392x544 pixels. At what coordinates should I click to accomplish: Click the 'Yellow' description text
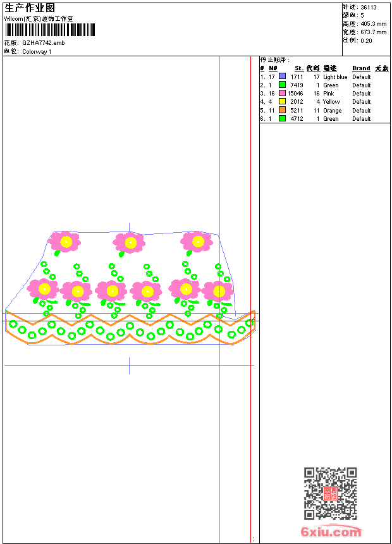[x=331, y=102]
